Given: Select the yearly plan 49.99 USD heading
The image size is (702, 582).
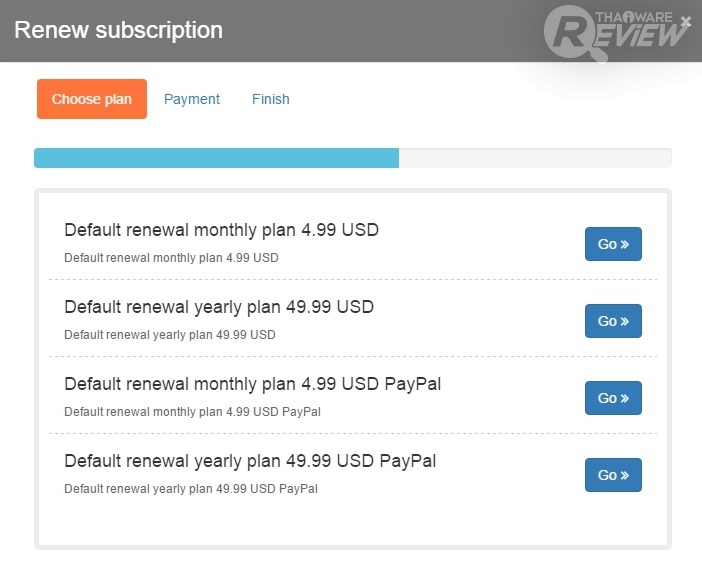Looking at the screenshot, I should tap(219, 307).
